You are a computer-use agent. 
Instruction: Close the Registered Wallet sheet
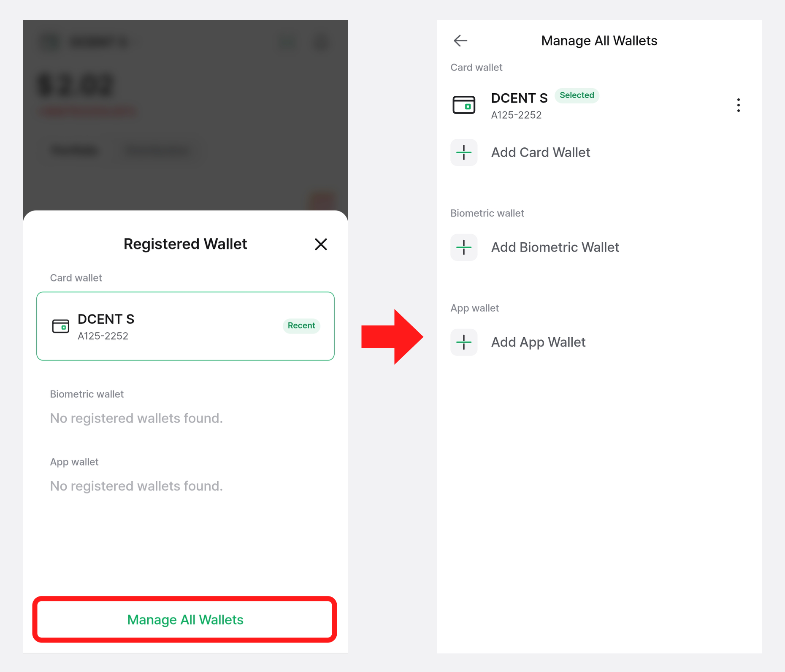[321, 244]
